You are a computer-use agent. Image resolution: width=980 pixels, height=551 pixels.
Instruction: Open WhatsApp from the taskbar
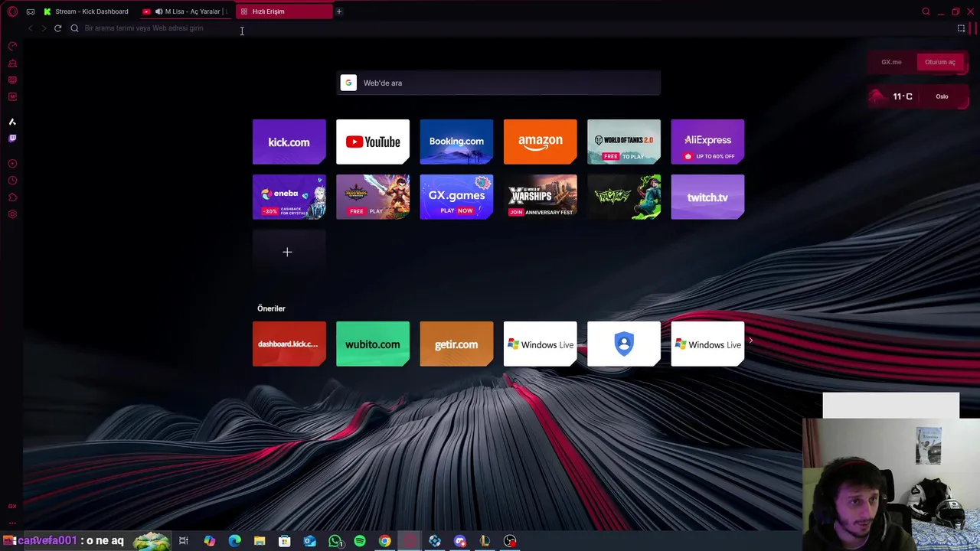pyautogui.click(x=335, y=541)
